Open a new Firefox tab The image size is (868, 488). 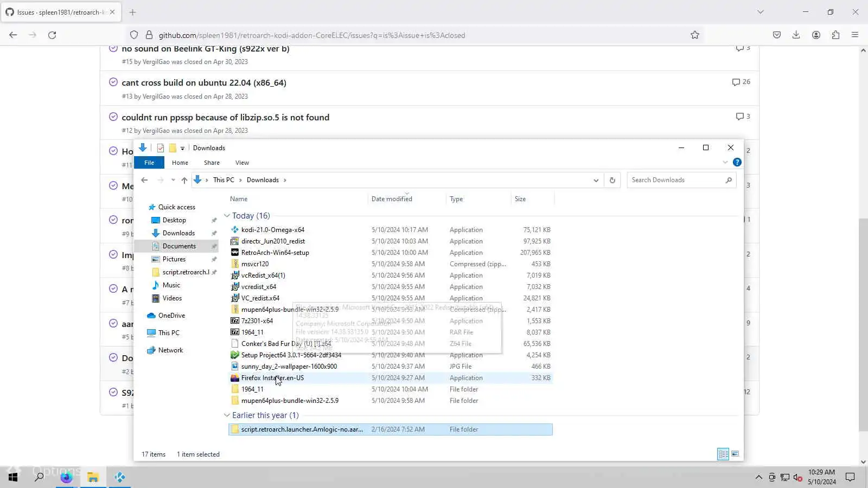tap(132, 12)
